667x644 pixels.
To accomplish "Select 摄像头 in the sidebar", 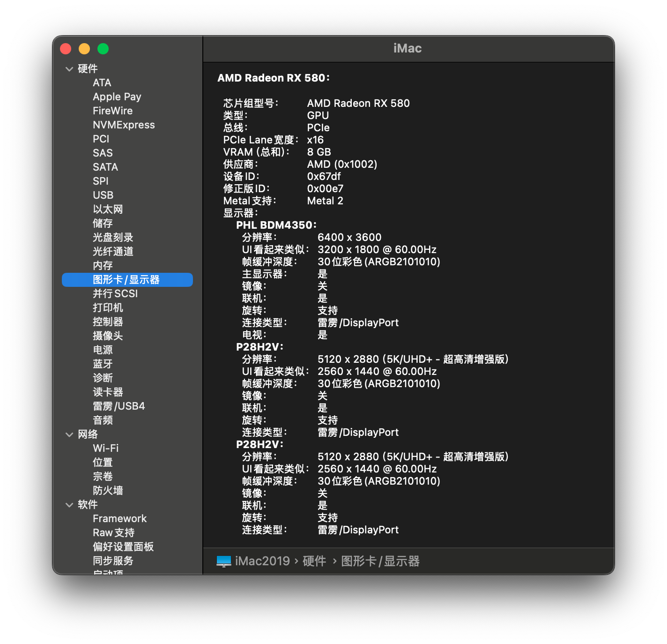I will click(x=108, y=336).
